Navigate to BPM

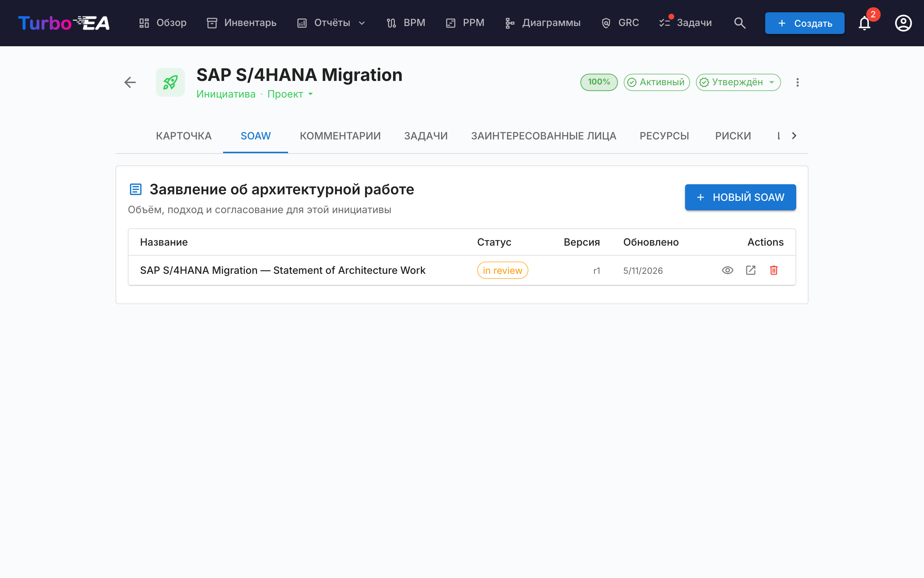click(x=406, y=23)
